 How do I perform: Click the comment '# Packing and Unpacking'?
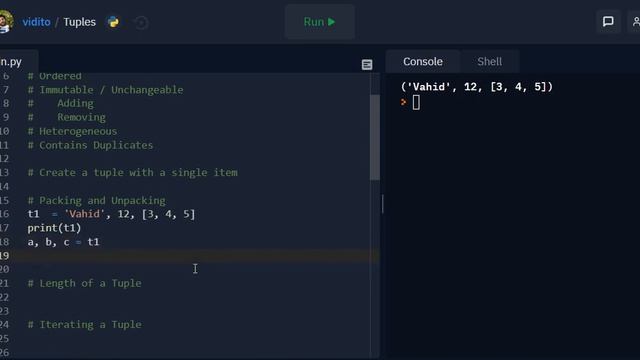point(96,200)
